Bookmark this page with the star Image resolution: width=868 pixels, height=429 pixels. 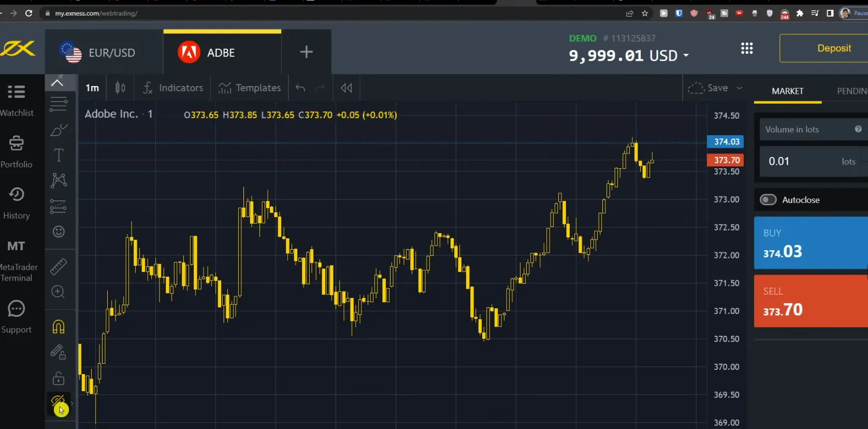pyautogui.click(x=645, y=13)
